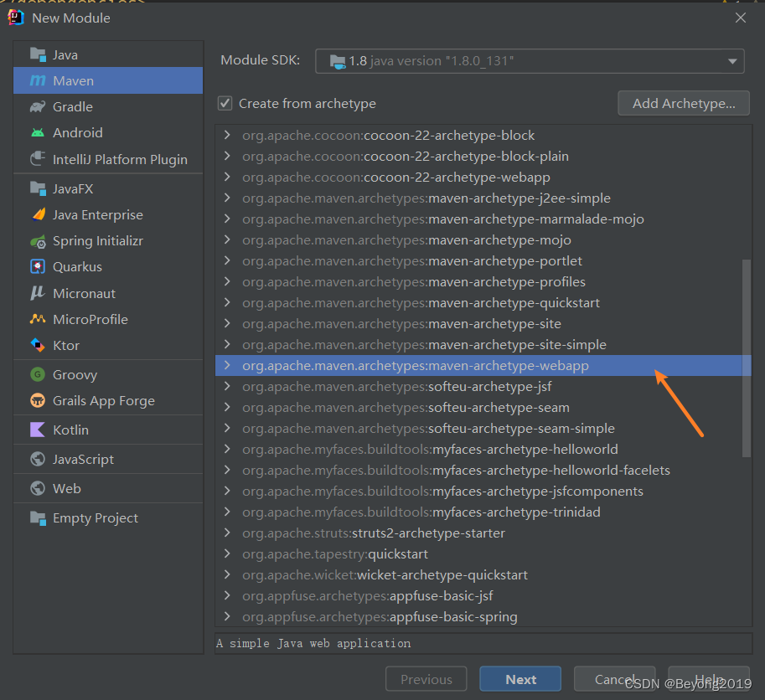Click the Java Enterprise icon

(38, 214)
